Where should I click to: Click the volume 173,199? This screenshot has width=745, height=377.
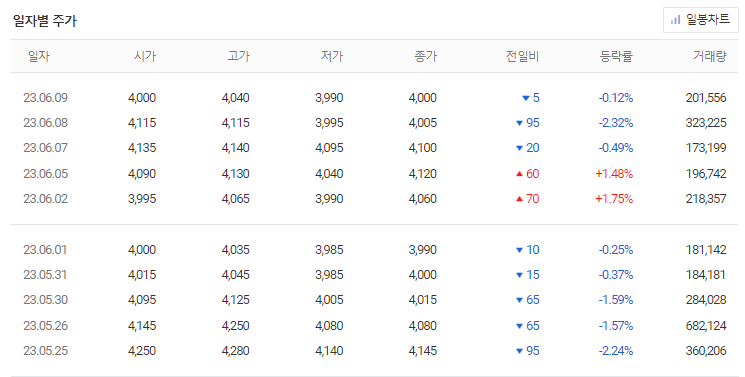click(706, 148)
